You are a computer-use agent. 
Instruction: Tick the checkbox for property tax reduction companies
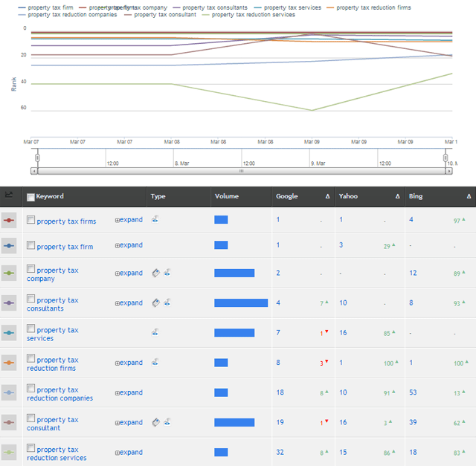point(30,388)
